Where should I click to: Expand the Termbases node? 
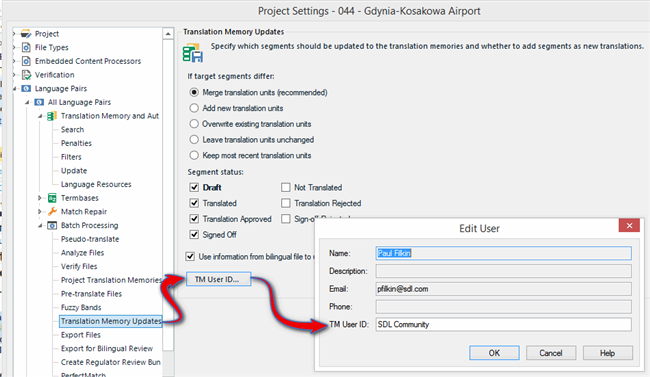coord(40,198)
